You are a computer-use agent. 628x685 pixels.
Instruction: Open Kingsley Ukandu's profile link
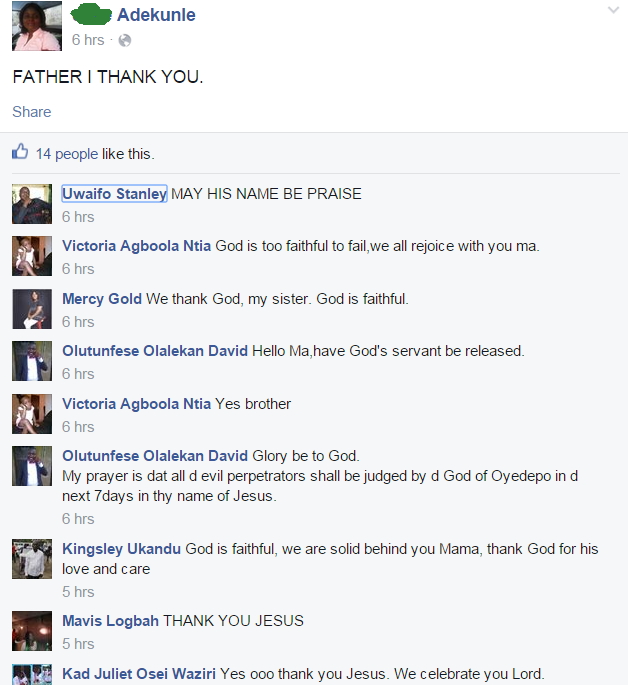click(x=121, y=549)
